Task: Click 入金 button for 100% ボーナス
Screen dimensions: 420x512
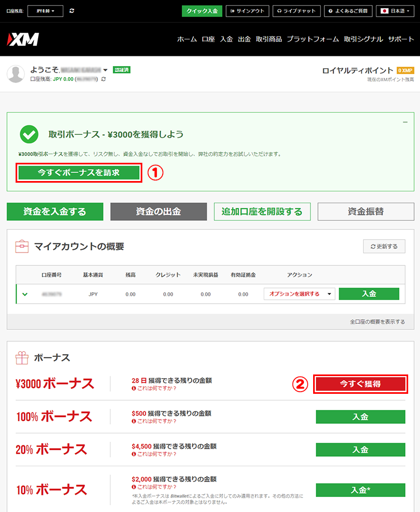Action: click(360, 417)
